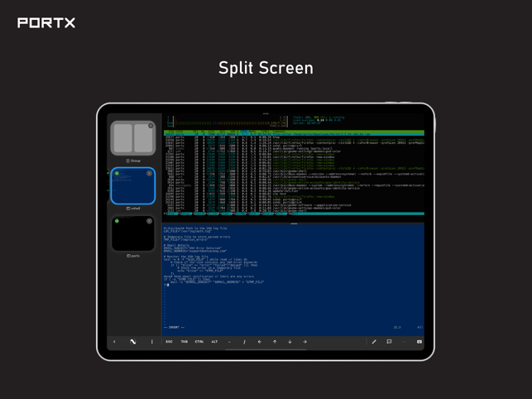Tap the right arrow key
This screenshot has height=399, width=532.
click(x=304, y=342)
